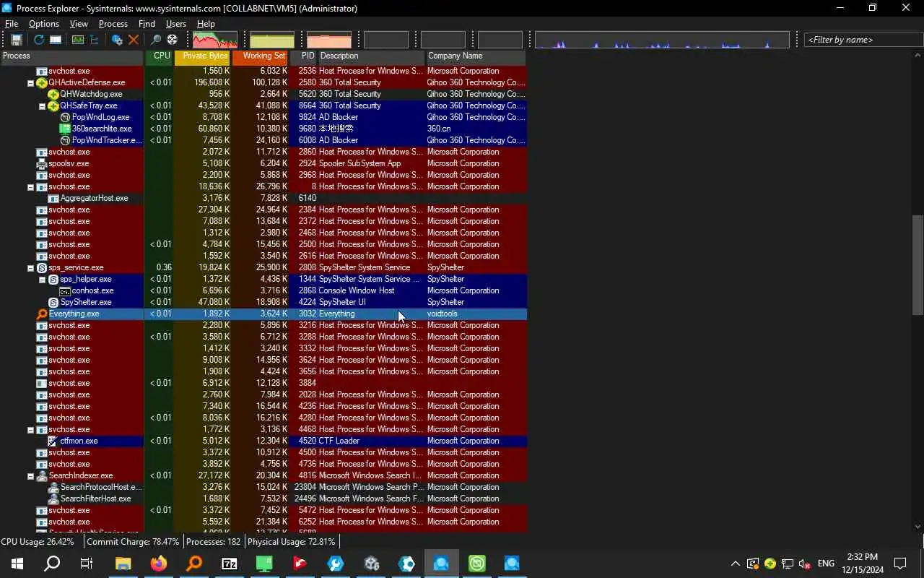Click the conhost.exe console icon

(65, 290)
